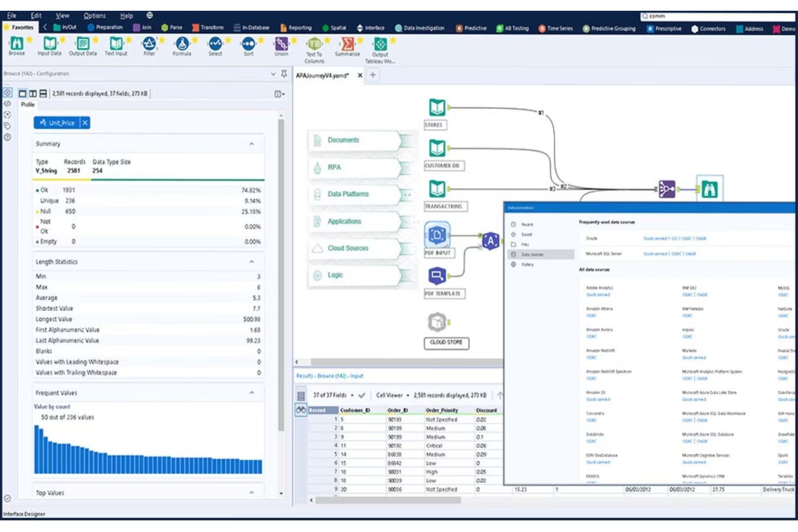Select the APAJourneyV4.yxmd workflow tab

point(322,75)
